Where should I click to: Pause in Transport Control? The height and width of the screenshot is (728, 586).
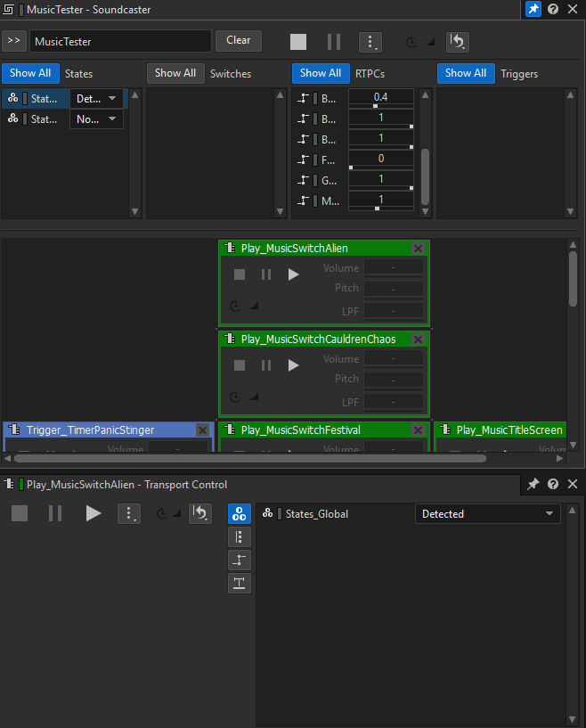(55, 513)
